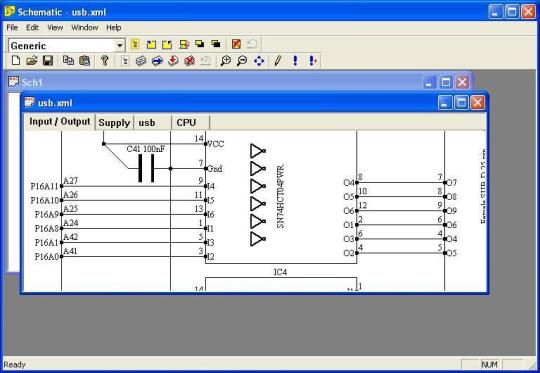The image size is (540, 373).
Task: Copy the selection with the copy icon
Action: point(68,61)
